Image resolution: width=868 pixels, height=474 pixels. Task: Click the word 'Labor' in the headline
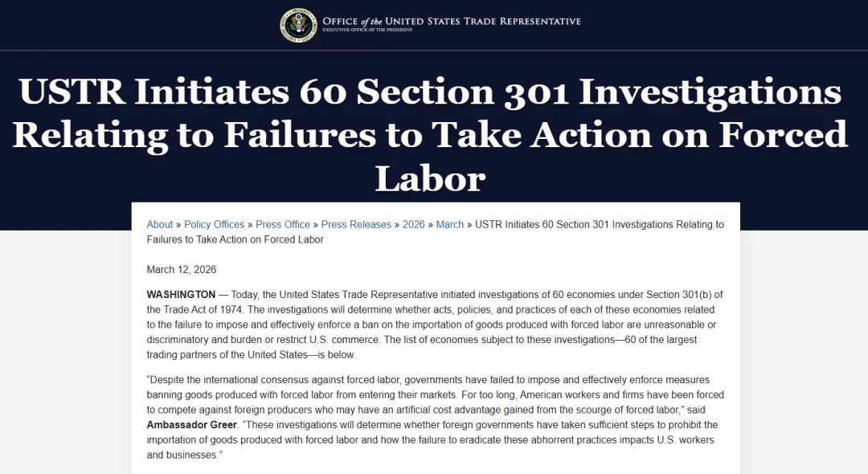click(x=430, y=178)
